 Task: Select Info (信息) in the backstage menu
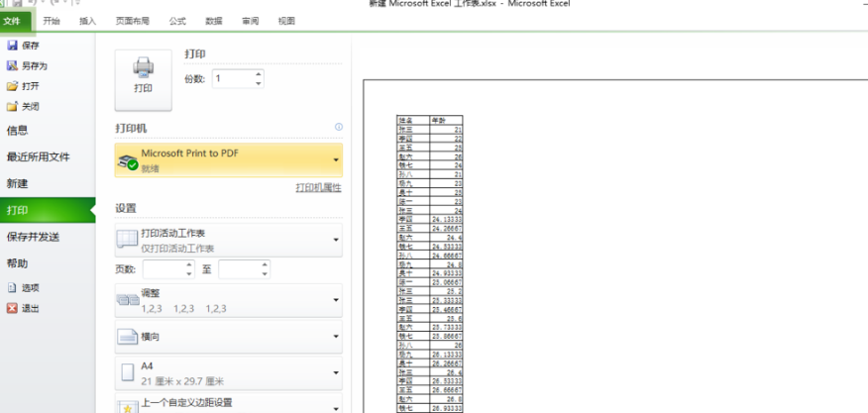click(x=18, y=130)
